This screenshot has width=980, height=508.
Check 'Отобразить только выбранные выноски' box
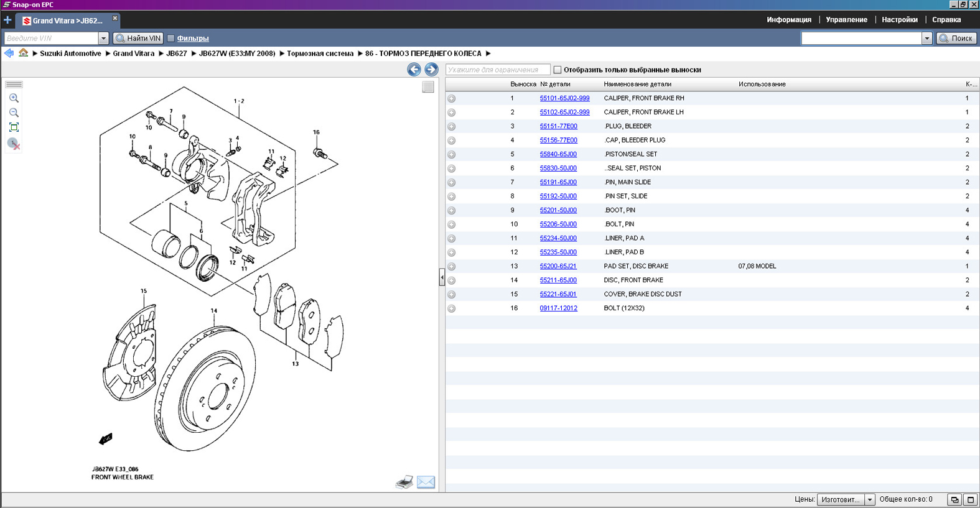[558, 70]
